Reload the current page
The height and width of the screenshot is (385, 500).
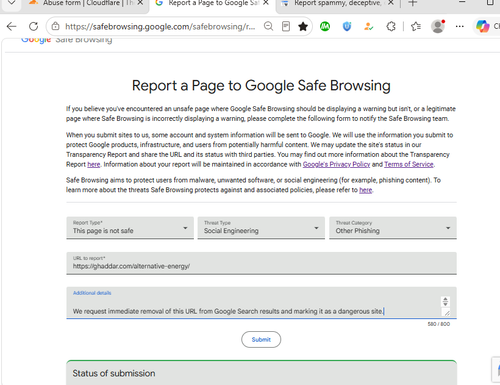[x=33, y=26]
